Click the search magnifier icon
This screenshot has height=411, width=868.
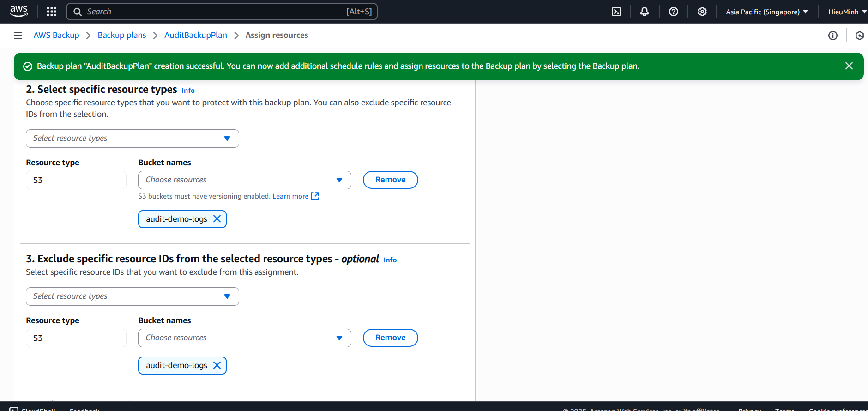coord(78,12)
